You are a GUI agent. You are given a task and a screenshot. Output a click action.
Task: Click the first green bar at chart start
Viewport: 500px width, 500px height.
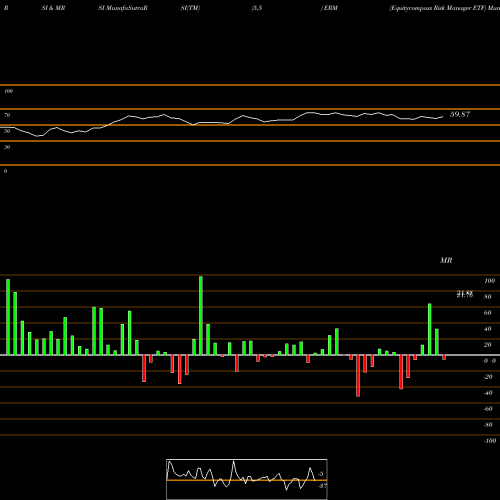click(x=8, y=317)
